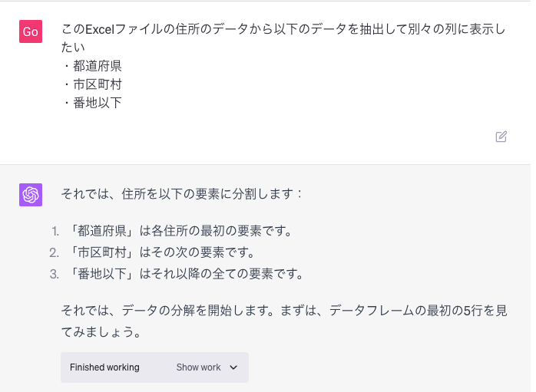Click the list number 2. marker
536x392 pixels.
(x=55, y=253)
